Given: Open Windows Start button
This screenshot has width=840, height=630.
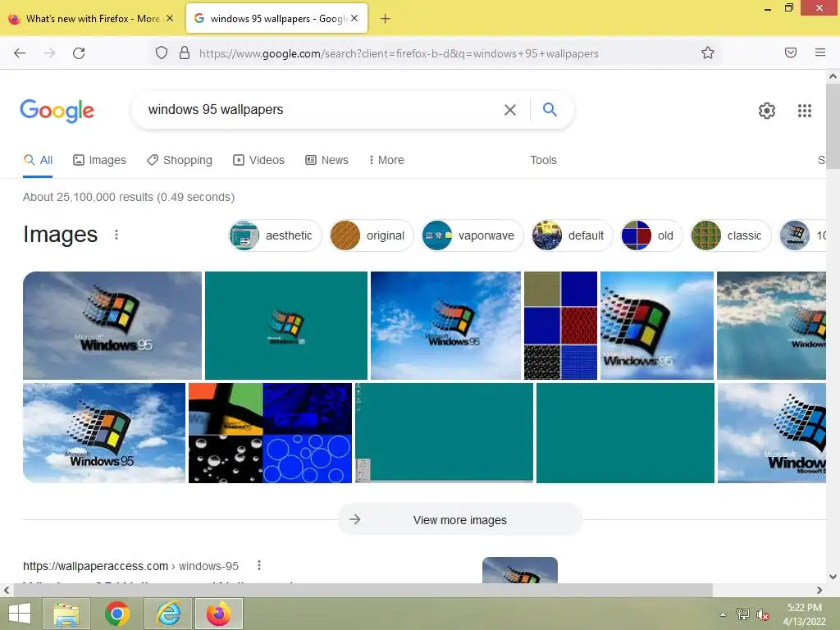Looking at the screenshot, I should pyautogui.click(x=20, y=614).
